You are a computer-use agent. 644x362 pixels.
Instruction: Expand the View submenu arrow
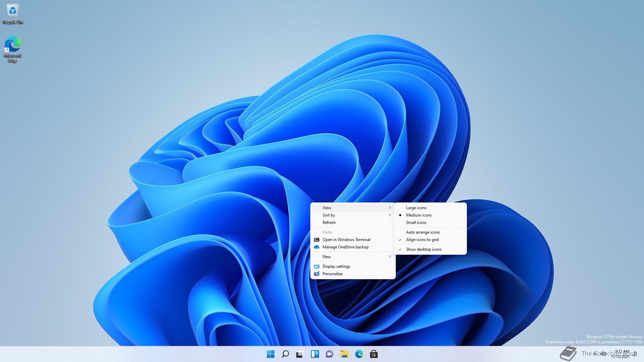pos(390,208)
